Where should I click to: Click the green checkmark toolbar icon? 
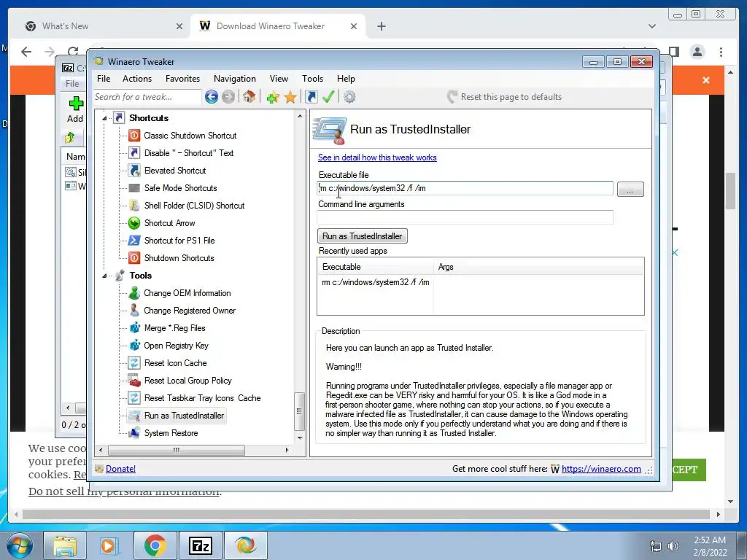click(x=328, y=97)
